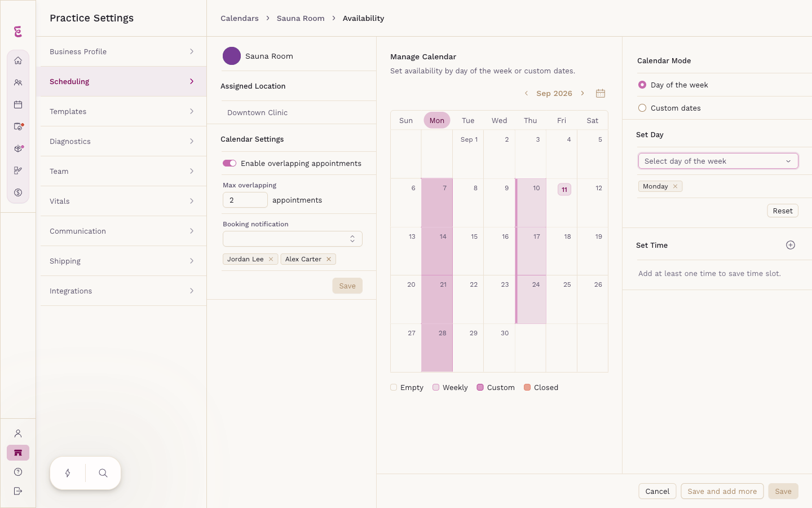Open the Booking notification dropdown

click(x=293, y=239)
